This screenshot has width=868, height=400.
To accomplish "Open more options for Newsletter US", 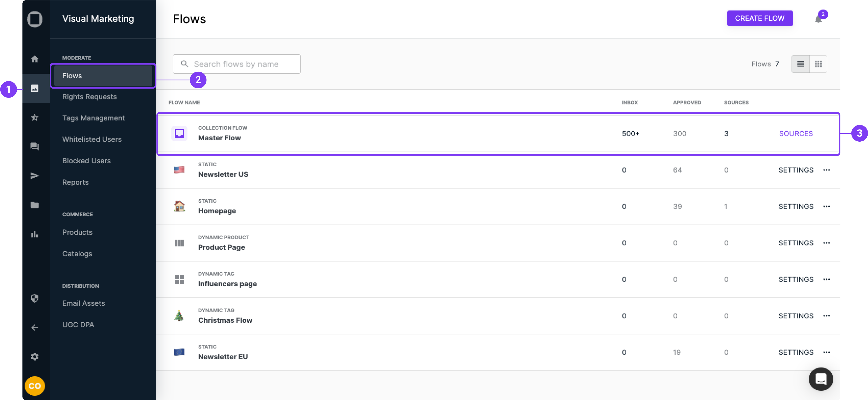I will (826, 170).
